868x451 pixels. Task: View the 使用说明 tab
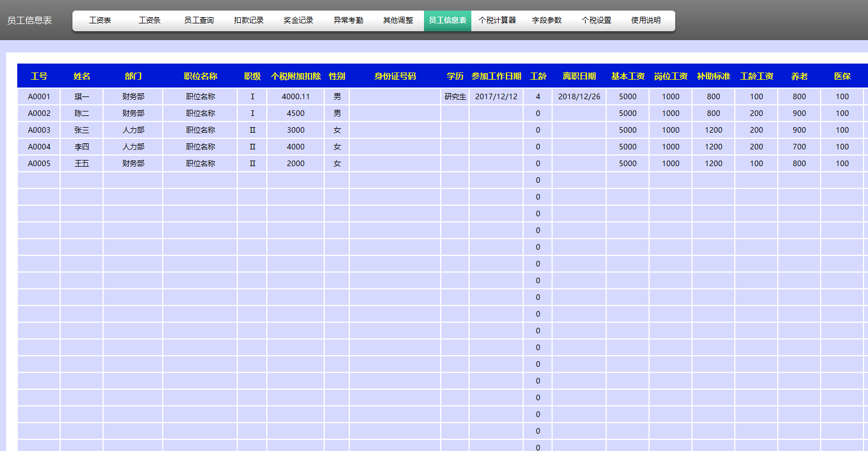pyautogui.click(x=646, y=21)
